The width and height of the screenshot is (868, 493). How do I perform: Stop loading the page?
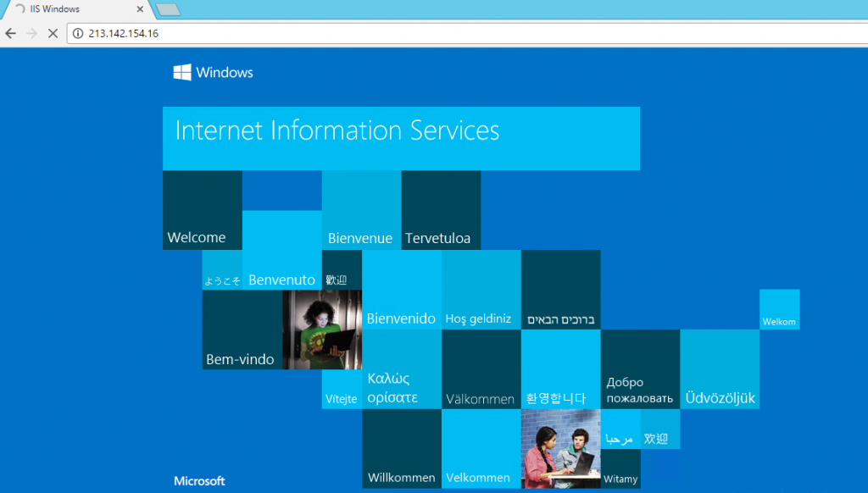53,33
